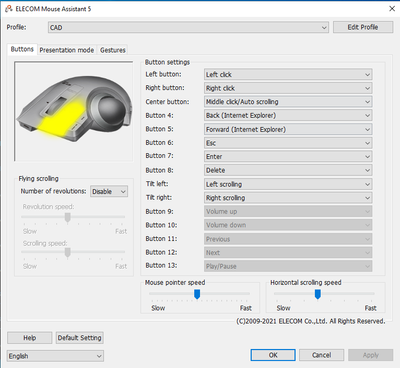Open the Tilt right dropdown
This screenshot has height=368, width=400.
pyautogui.click(x=288, y=198)
